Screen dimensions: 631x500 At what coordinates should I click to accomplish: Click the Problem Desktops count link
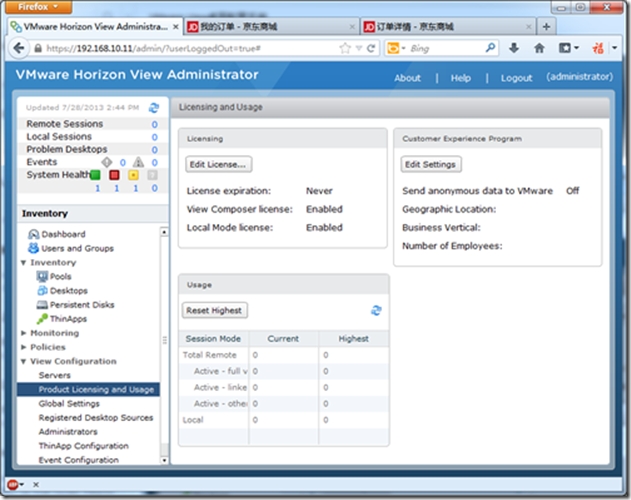[155, 150]
